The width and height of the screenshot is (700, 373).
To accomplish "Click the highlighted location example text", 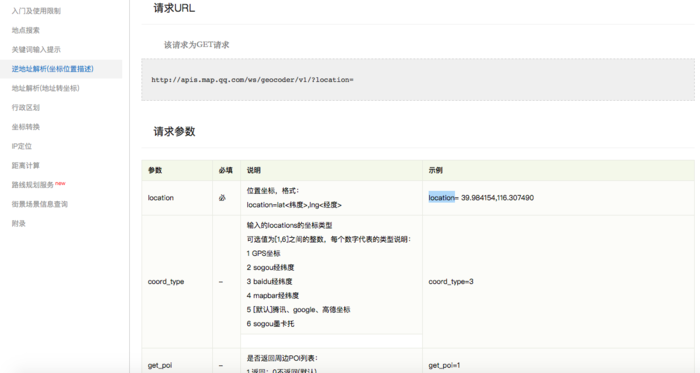I will 441,197.
